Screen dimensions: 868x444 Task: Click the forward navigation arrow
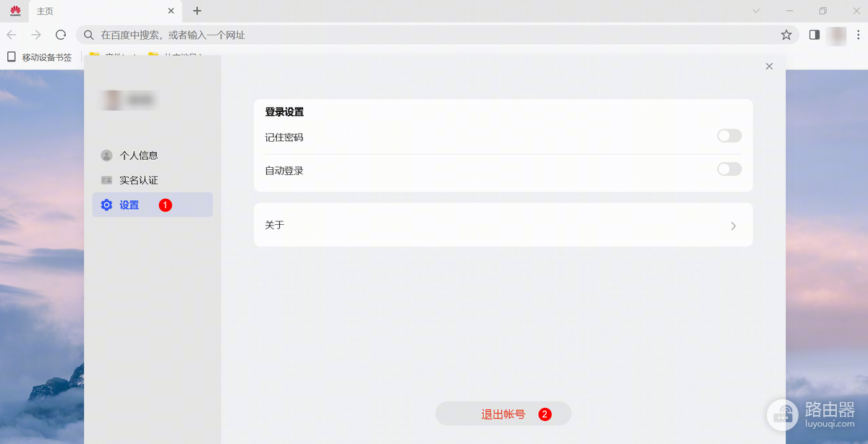tap(36, 35)
